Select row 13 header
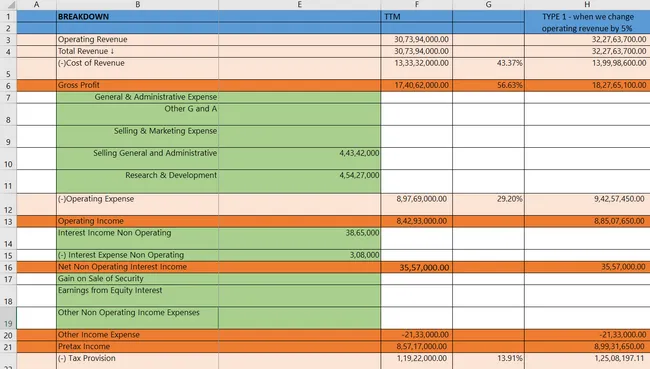Viewport: 650px width, 369px height. click(x=8, y=222)
